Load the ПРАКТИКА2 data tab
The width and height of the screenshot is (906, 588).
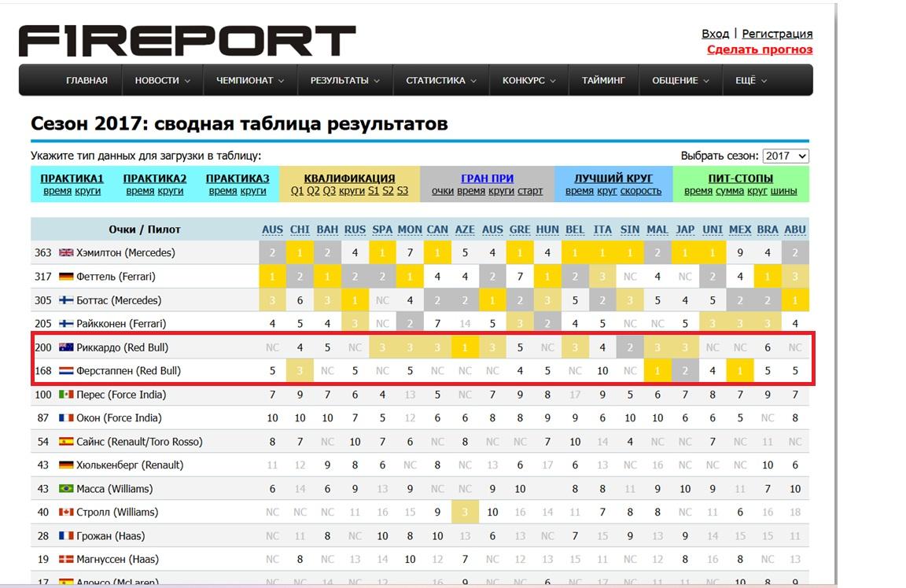point(155,178)
